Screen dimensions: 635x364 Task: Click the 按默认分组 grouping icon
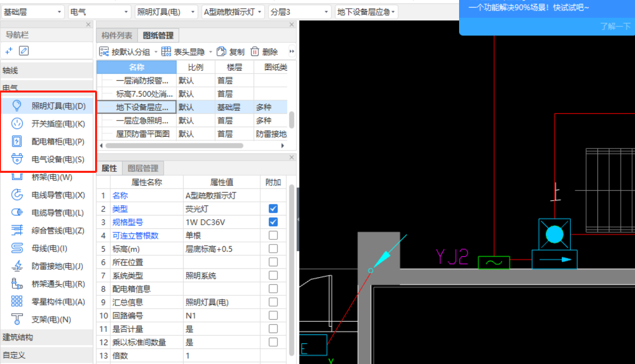click(104, 51)
